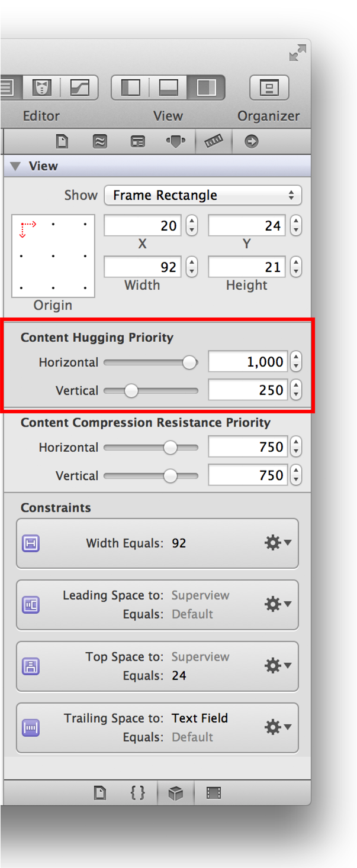
Task: Open the File inspector tab
Action: click(62, 142)
